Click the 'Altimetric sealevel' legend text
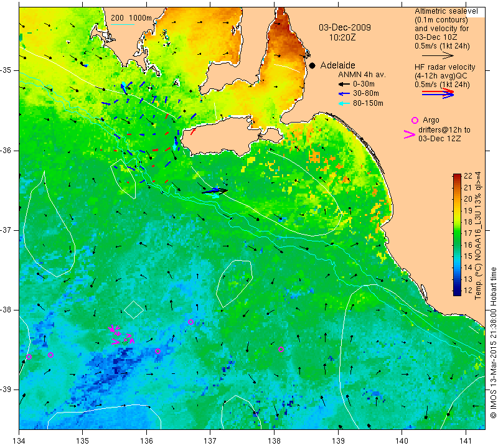The image size is (498, 448). (446, 11)
